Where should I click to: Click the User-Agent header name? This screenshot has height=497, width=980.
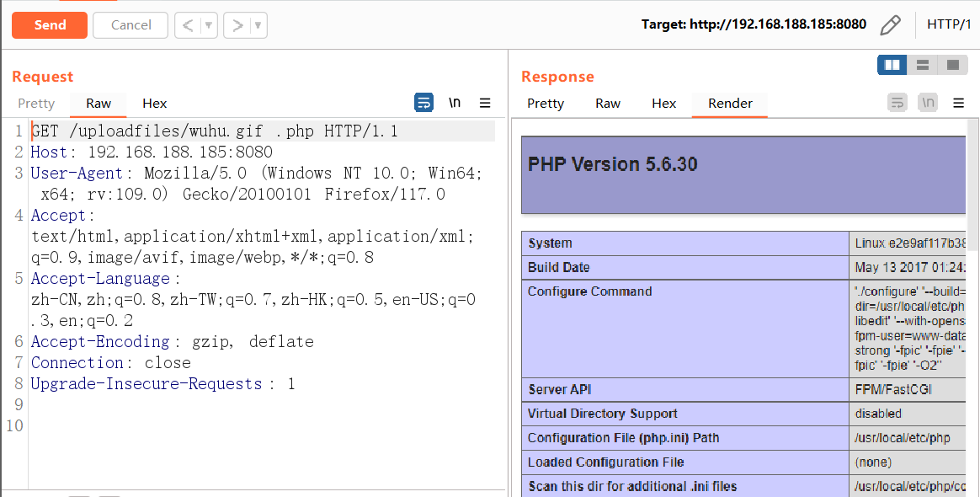click(77, 174)
